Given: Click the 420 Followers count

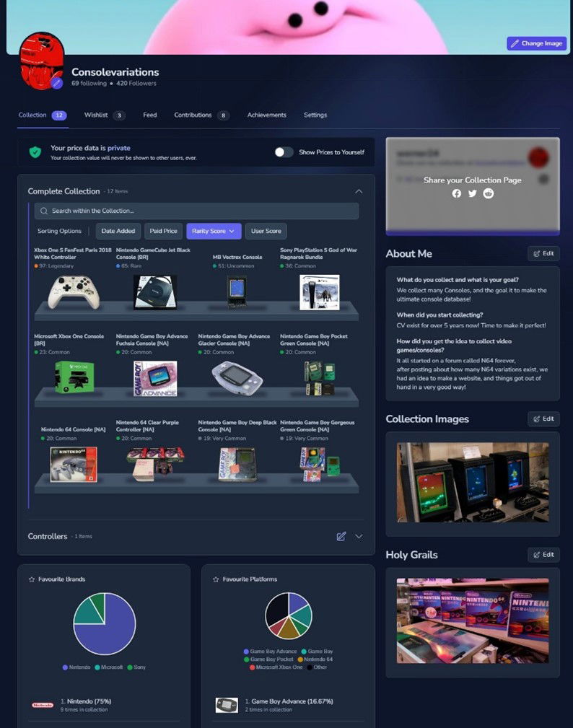Looking at the screenshot, I should click(136, 84).
